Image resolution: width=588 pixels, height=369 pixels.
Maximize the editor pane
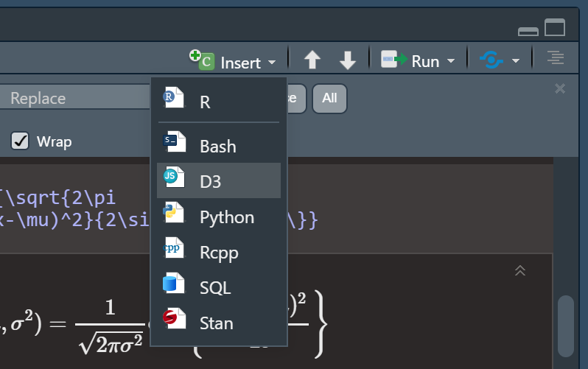[x=555, y=27]
